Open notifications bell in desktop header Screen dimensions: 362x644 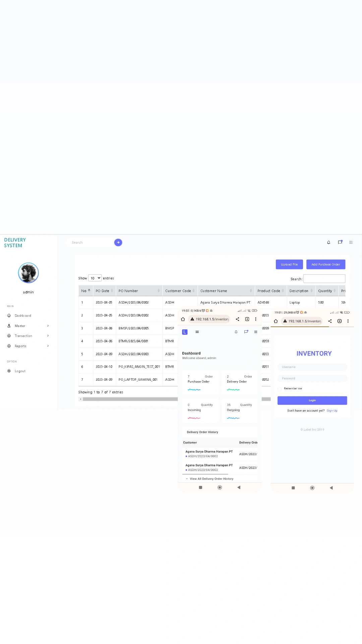tap(328, 243)
